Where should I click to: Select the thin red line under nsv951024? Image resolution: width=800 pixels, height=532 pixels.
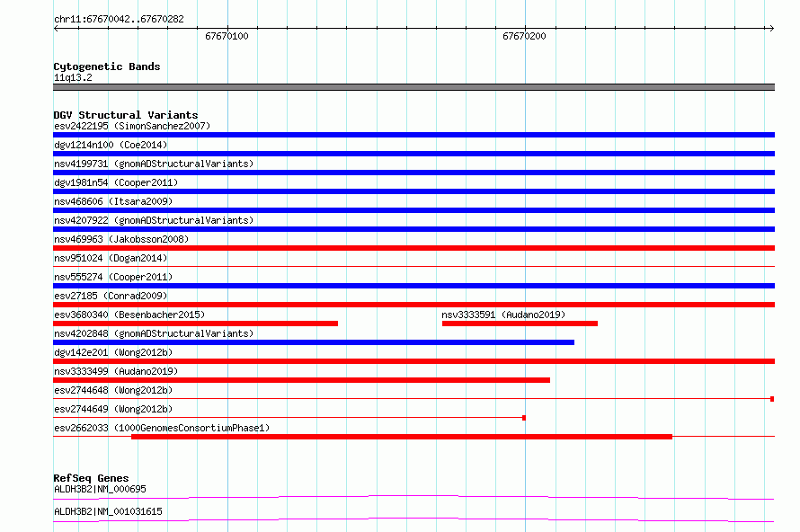[x=413, y=266]
